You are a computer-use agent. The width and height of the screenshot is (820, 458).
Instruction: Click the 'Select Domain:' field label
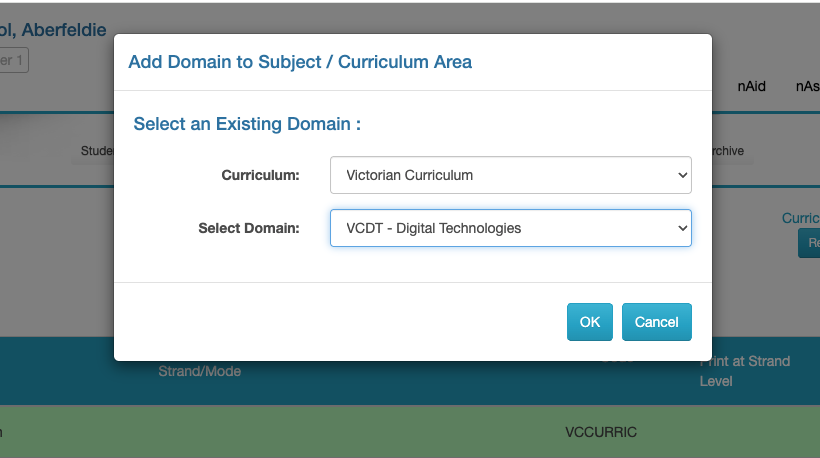pyautogui.click(x=249, y=228)
